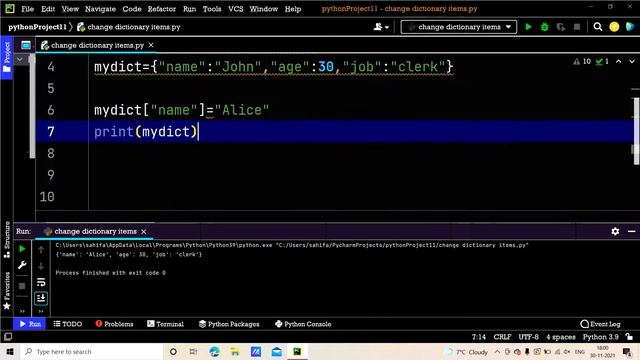Click editor vertical scrollbar
Screen dimensions: 640x360
[x=636, y=131]
